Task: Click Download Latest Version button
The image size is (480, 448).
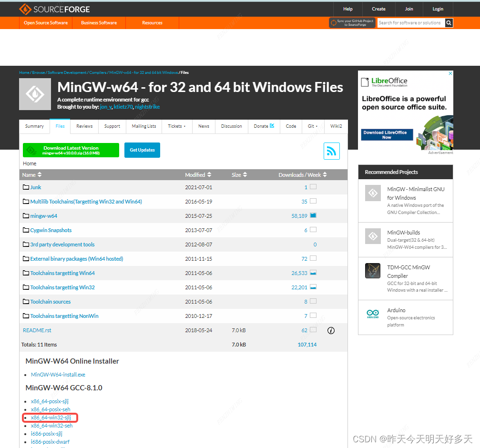Action: [x=71, y=150]
